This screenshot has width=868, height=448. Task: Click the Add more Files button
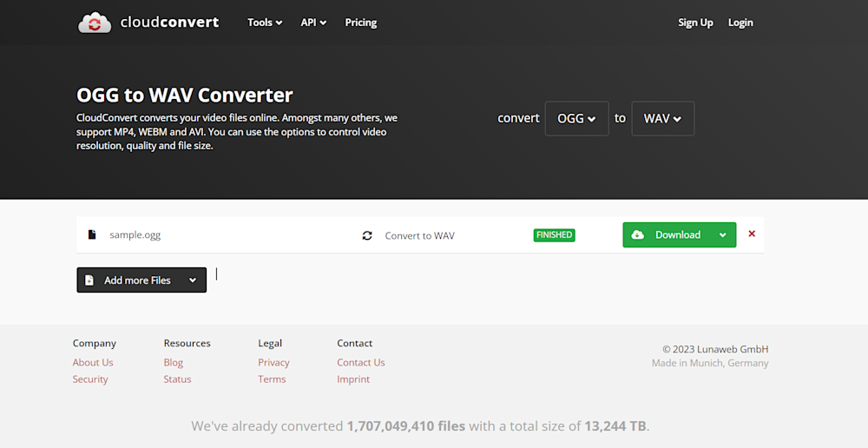coord(141,280)
